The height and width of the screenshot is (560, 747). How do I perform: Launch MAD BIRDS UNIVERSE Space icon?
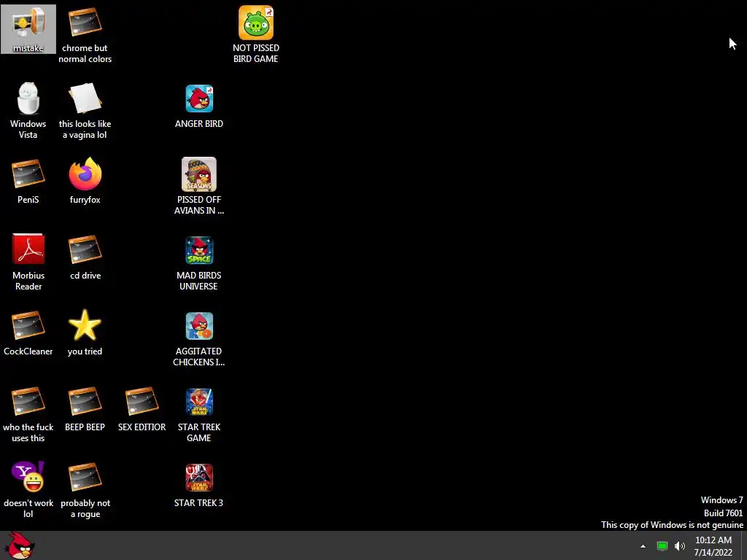pos(199,262)
